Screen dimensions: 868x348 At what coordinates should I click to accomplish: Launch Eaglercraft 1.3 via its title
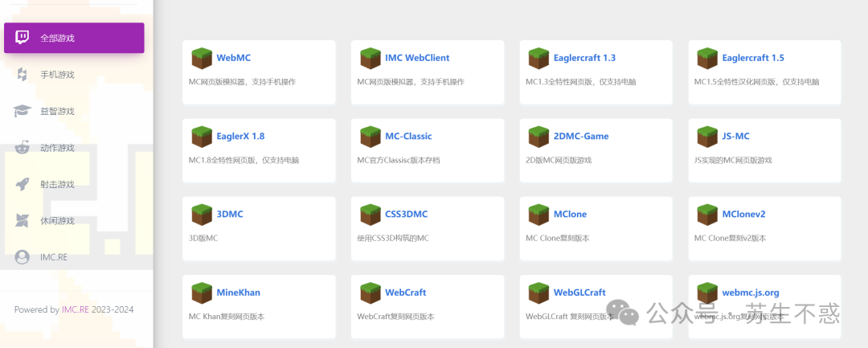[584, 58]
